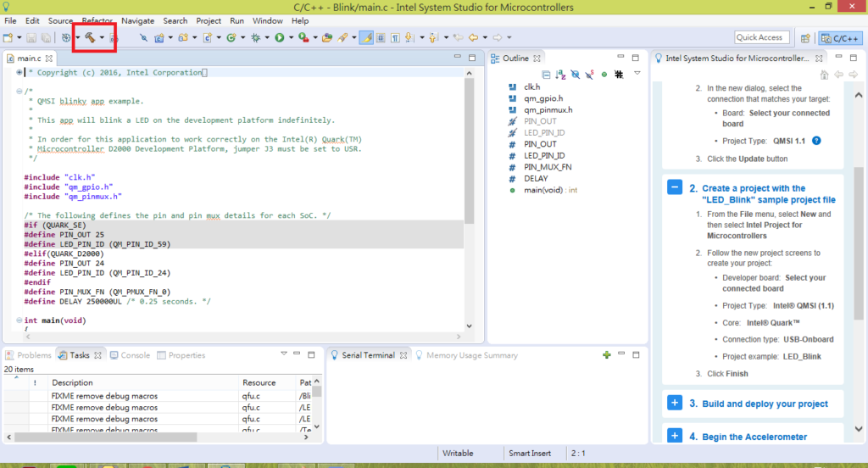Switch to the Problems tab

(28, 355)
